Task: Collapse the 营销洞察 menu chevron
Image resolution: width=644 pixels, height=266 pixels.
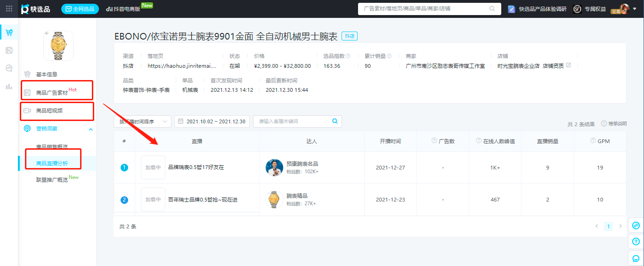Action: [90, 129]
